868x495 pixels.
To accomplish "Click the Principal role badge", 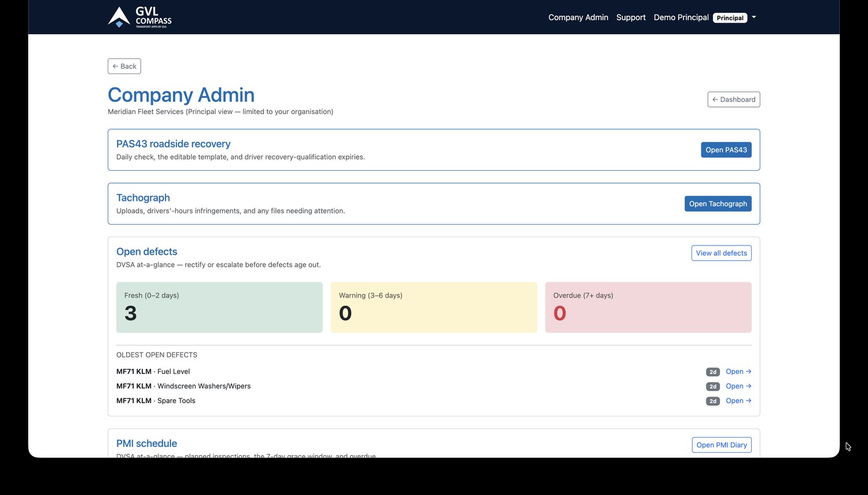I will click(730, 18).
